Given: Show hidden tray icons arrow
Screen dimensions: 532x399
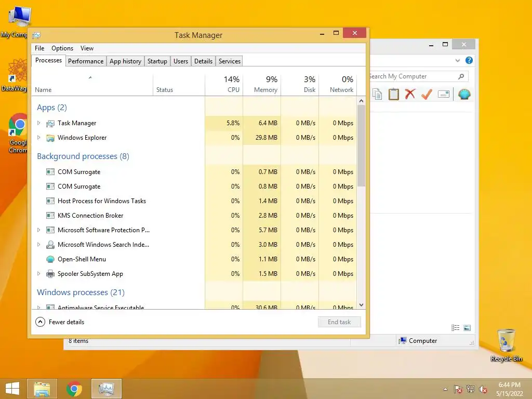Looking at the screenshot, I should point(445,389).
